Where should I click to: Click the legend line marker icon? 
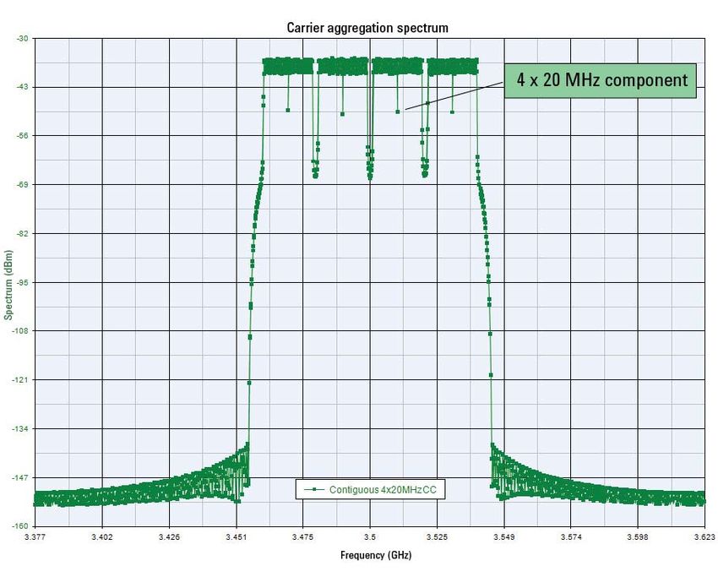click(x=314, y=489)
